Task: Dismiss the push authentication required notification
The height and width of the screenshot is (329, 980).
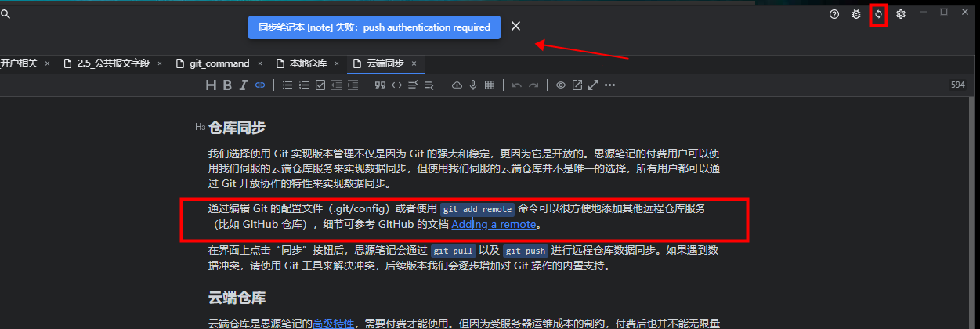Action: [x=515, y=26]
